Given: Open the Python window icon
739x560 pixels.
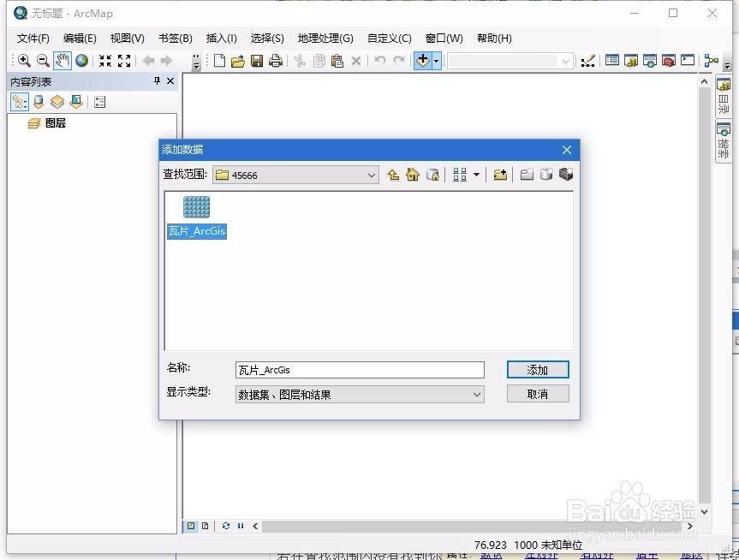Looking at the screenshot, I should [687, 61].
